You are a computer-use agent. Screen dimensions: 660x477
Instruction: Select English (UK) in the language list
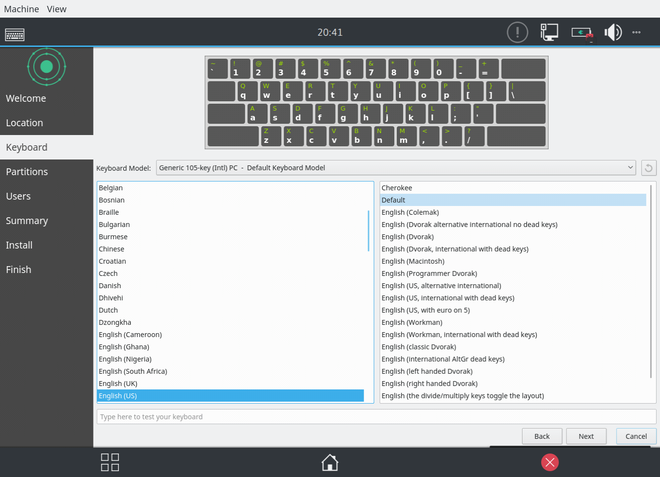click(118, 383)
